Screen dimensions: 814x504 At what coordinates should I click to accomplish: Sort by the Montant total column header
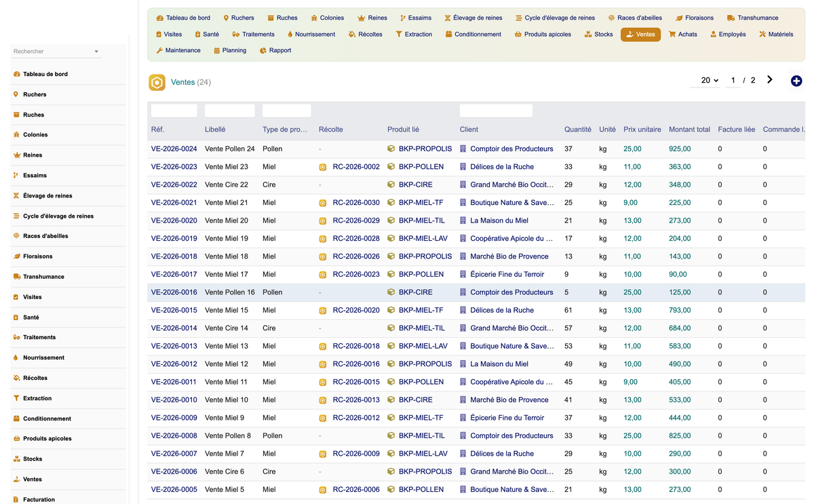(x=689, y=130)
